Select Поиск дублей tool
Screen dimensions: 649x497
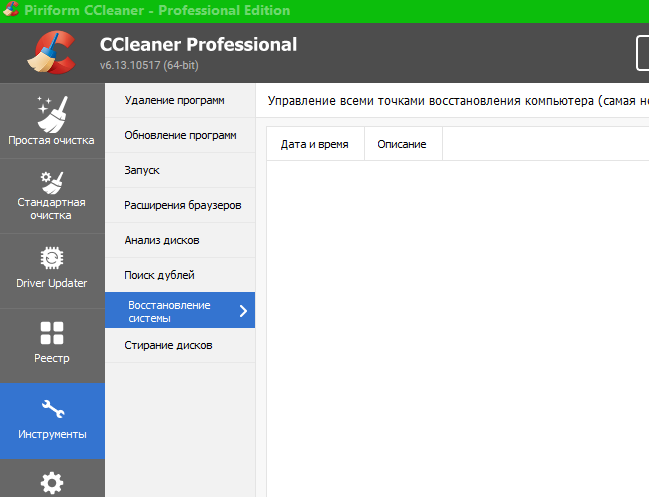coord(180,275)
